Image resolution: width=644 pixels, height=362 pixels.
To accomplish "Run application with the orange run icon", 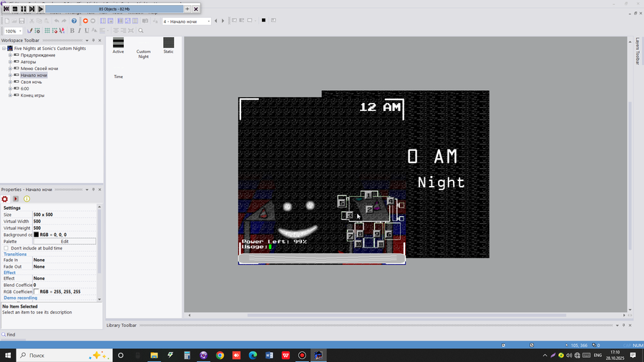I will [85, 21].
